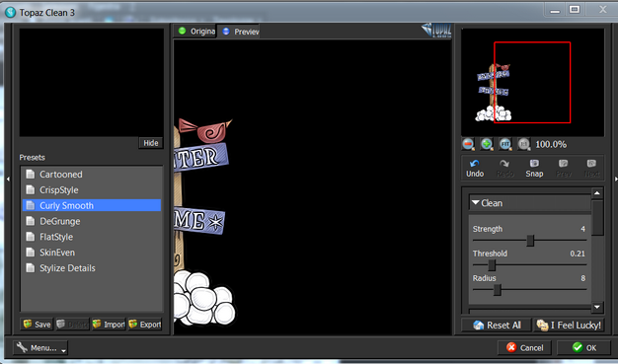This screenshot has height=364, width=618.
Task: Click the Strength slider handle
Action: pos(530,241)
